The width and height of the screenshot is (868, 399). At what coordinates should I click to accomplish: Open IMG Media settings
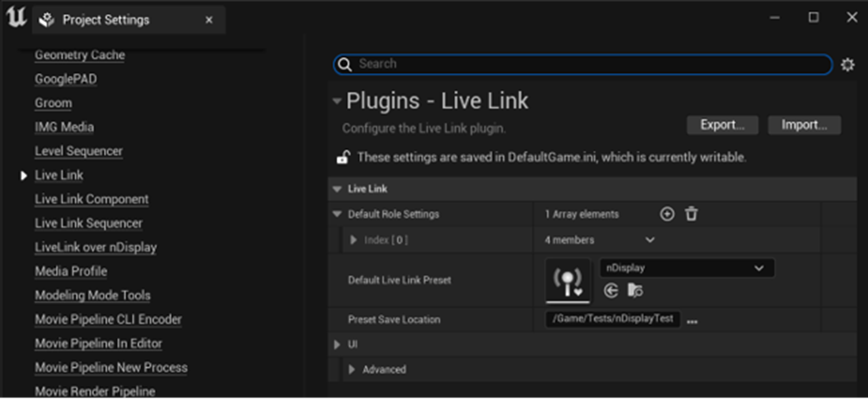tap(64, 127)
